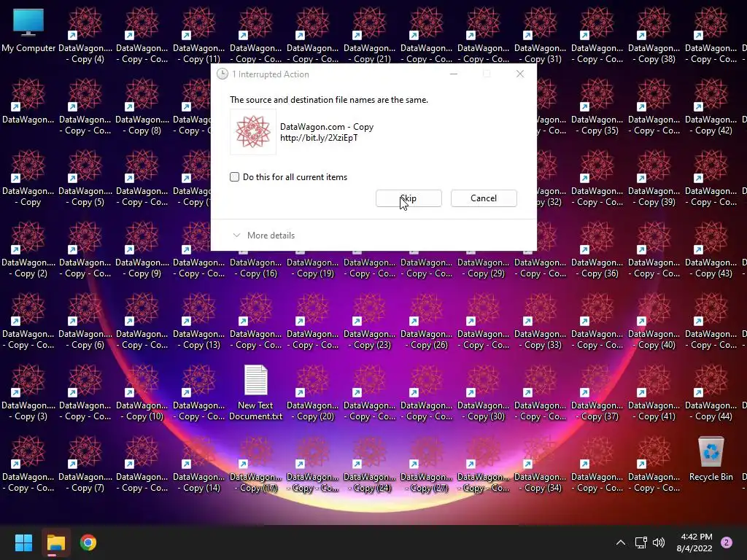Click the Cancel button in the dialog
Viewport: 747px width, 560px height.
[484, 198]
